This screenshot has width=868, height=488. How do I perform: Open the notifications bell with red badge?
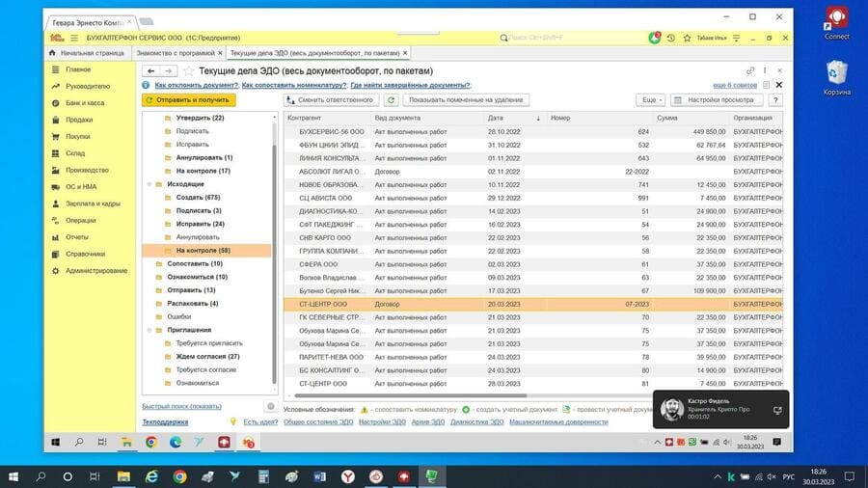[654, 38]
